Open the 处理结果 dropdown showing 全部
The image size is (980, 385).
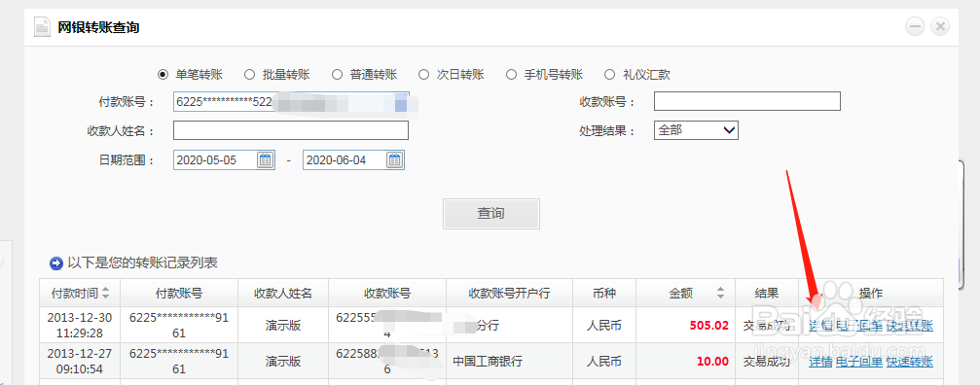pos(696,130)
